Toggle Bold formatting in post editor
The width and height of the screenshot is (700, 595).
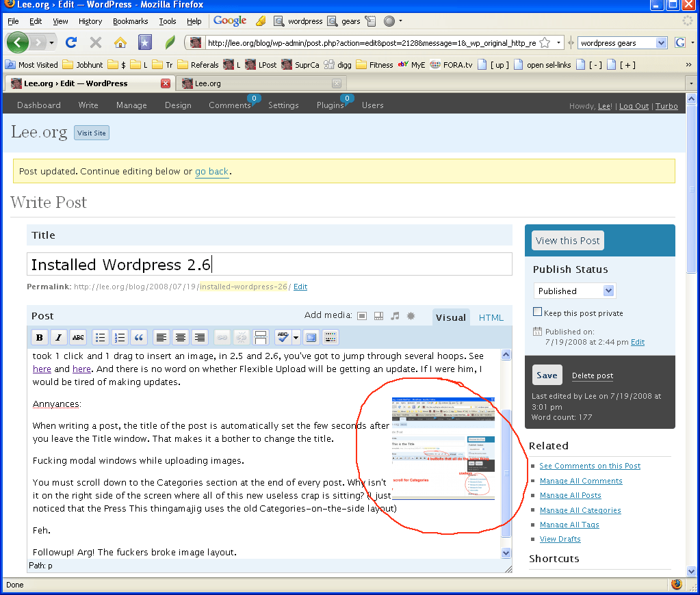click(39, 337)
